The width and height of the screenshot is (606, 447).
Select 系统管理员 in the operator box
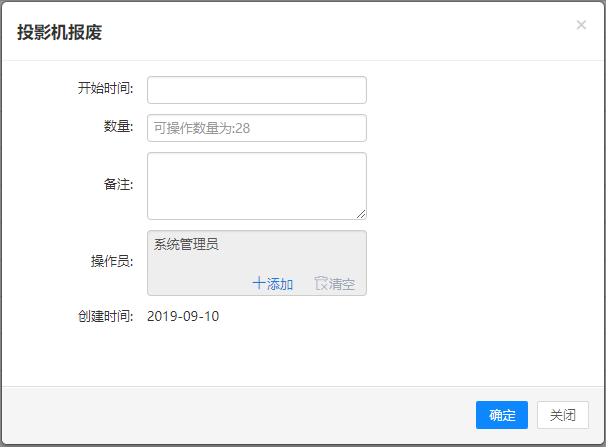tap(186, 243)
